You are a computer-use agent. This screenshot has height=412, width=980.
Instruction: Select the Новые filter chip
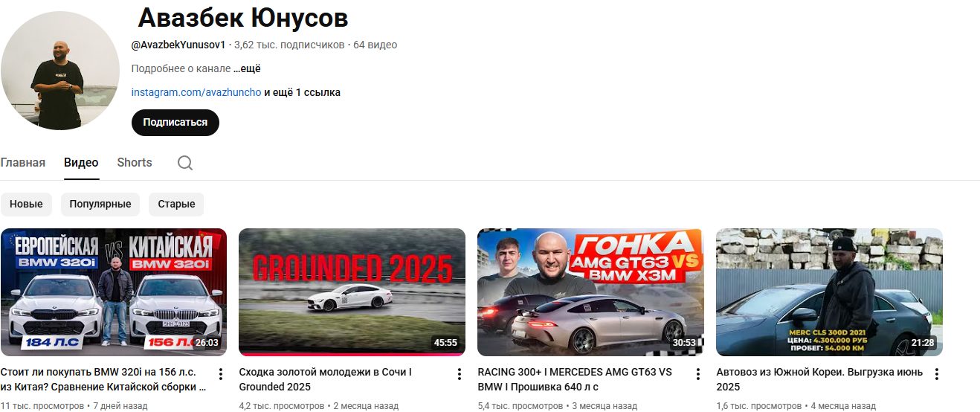pyautogui.click(x=26, y=204)
